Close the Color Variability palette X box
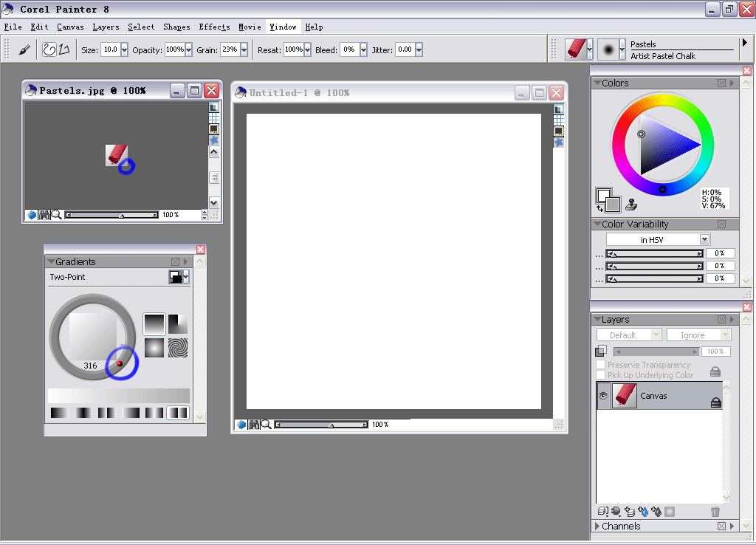 coord(721,224)
